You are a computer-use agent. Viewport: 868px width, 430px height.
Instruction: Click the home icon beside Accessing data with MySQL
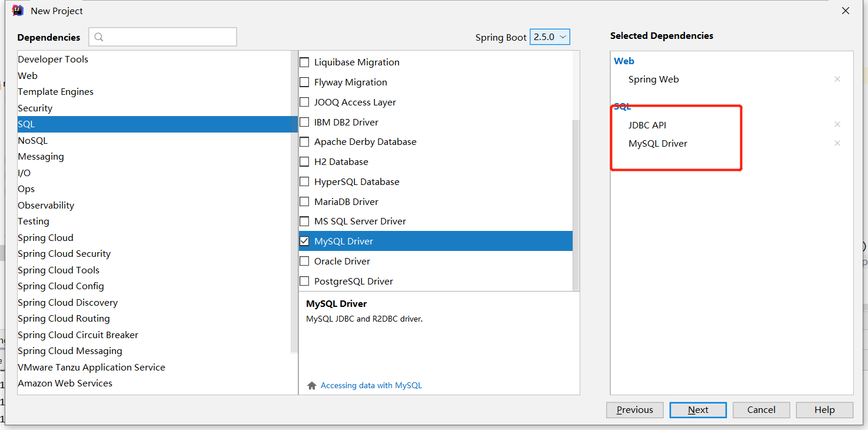click(x=312, y=386)
